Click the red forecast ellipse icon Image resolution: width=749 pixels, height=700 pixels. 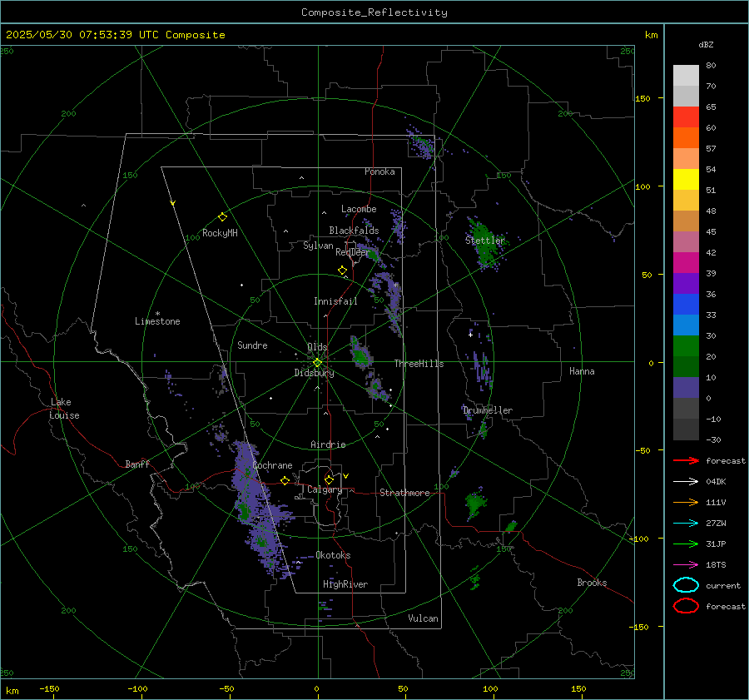point(686,606)
